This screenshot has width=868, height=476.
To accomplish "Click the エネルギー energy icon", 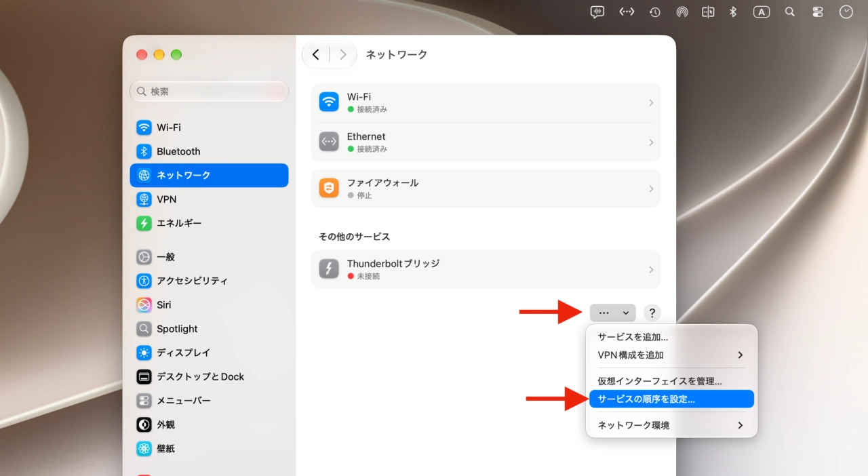I will [144, 223].
